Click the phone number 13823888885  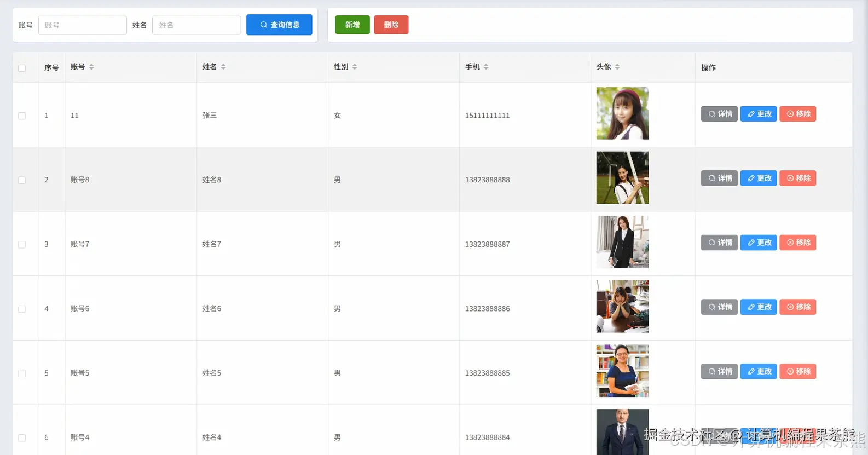pos(488,373)
